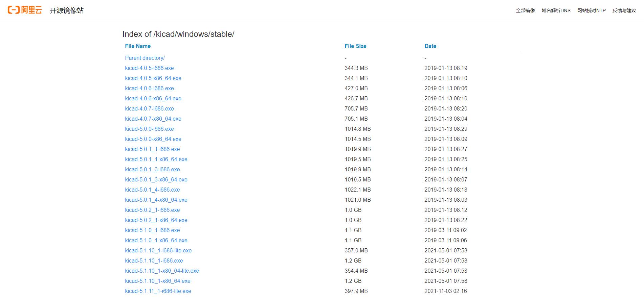Select the page heading Index of /kicad/windows/stable/
The image size is (644, 298).
pyautogui.click(x=178, y=34)
